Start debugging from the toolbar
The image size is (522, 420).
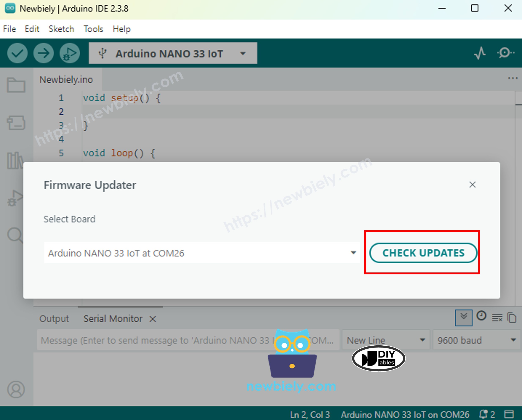[70, 53]
